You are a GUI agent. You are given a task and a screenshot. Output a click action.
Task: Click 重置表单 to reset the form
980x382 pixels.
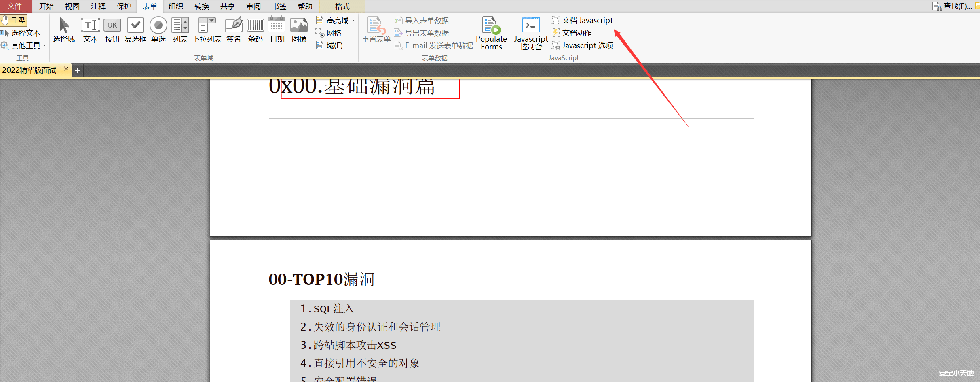[x=375, y=30]
